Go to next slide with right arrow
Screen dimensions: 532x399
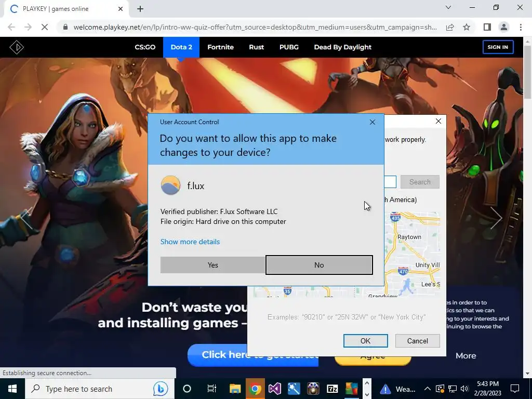(496, 218)
